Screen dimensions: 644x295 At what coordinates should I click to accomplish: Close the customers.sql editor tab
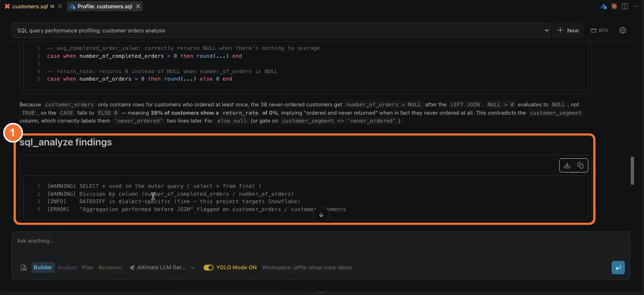60,7
